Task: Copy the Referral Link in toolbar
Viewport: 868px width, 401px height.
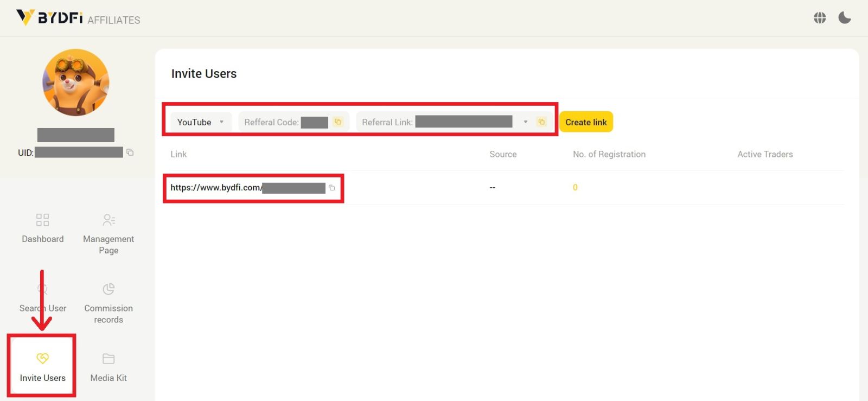Action: pyautogui.click(x=541, y=122)
